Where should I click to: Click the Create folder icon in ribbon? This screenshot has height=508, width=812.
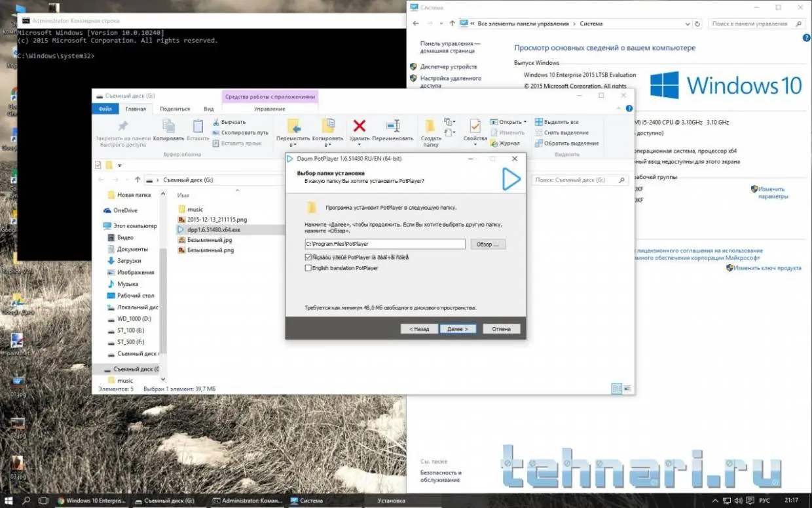(430, 126)
